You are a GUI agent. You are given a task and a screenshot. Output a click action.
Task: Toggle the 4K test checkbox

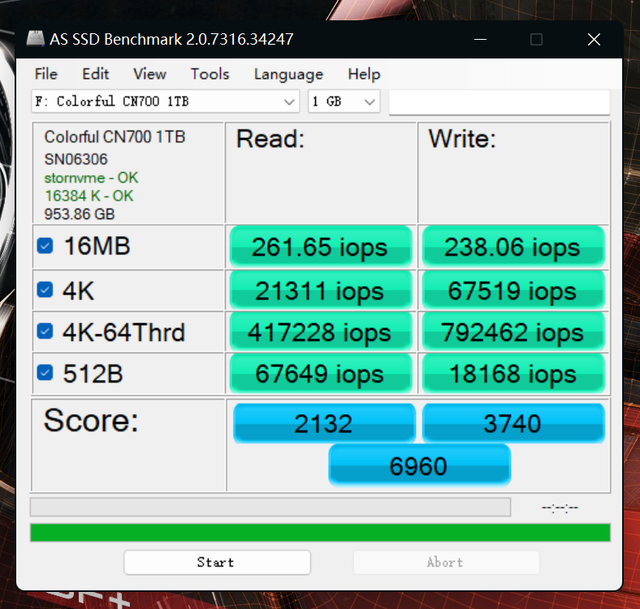(45, 290)
